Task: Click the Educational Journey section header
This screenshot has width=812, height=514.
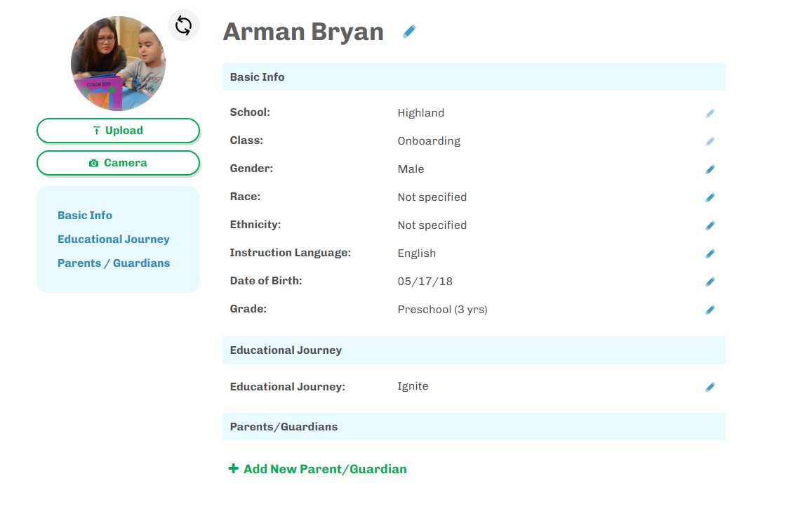Action: [x=286, y=350]
